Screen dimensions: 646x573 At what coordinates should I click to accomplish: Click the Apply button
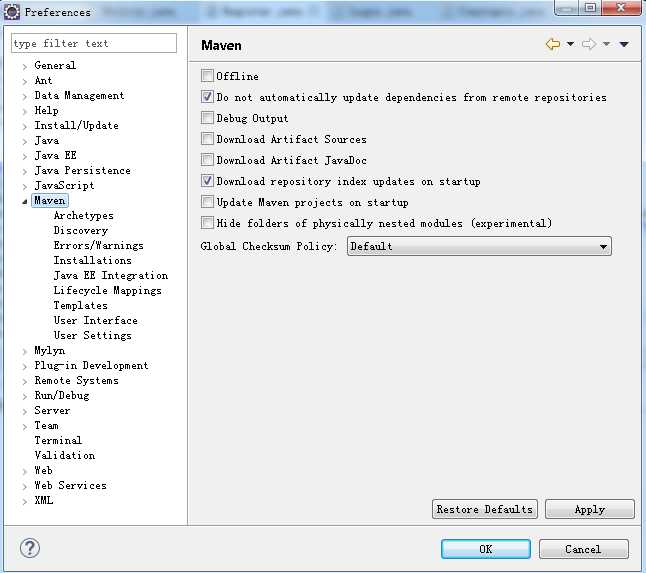(590, 509)
